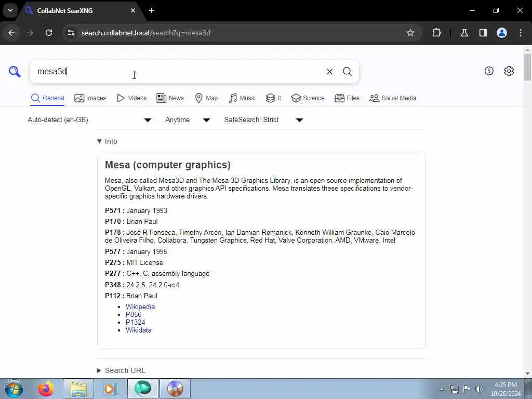Switch to the Social Media tab
The width and height of the screenshot is (532, 399).
coord(393,98)
